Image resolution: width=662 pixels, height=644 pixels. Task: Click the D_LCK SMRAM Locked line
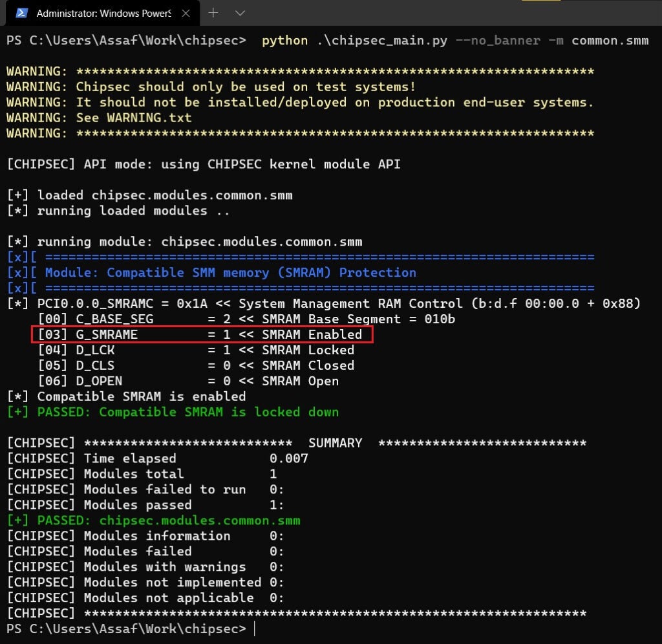click(194, 350)
